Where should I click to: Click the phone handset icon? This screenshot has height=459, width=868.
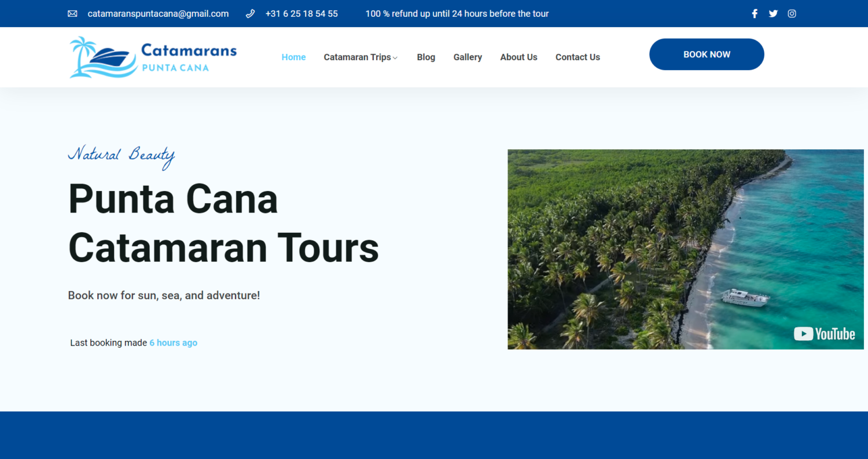point(250,14)
